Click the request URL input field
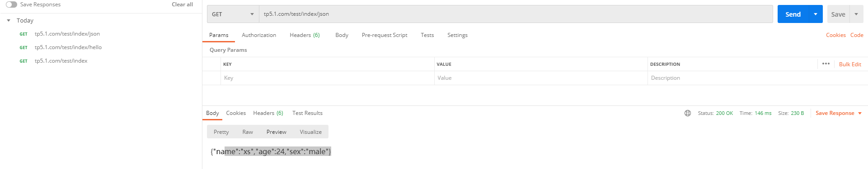Screen dimensions: 868x169 click(x=516, y=14)
